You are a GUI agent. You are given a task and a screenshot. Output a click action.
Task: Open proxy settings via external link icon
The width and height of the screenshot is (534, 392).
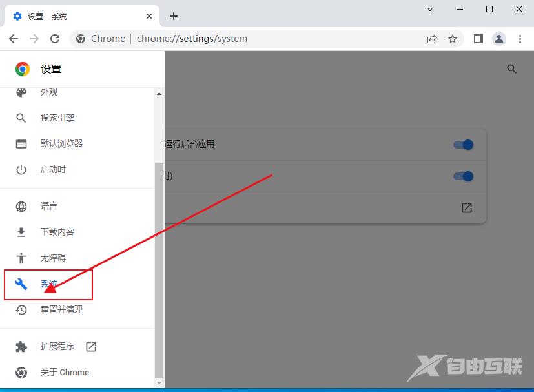click(x=466, y=208)
